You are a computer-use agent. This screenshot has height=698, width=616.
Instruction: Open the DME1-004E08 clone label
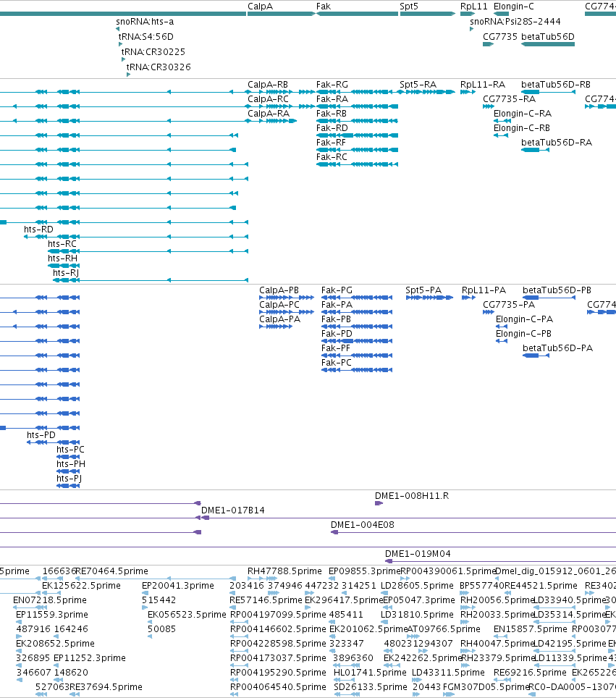click(363, 525)
